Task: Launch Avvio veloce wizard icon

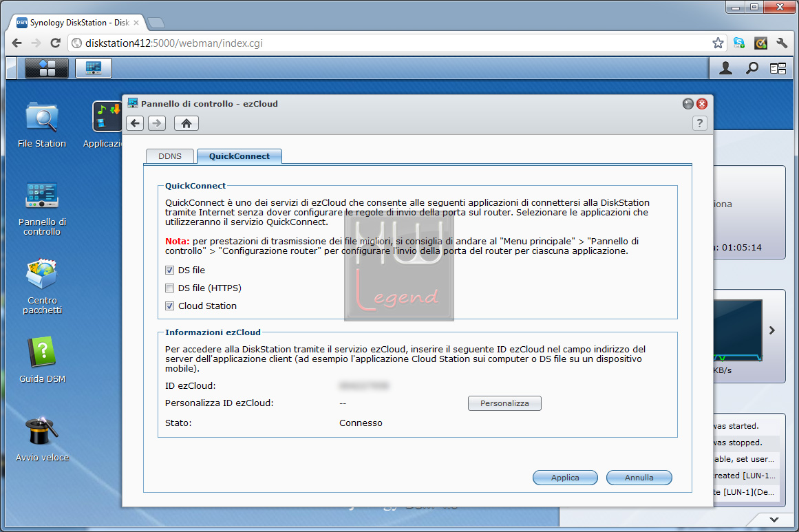Action: pos(42,439)
